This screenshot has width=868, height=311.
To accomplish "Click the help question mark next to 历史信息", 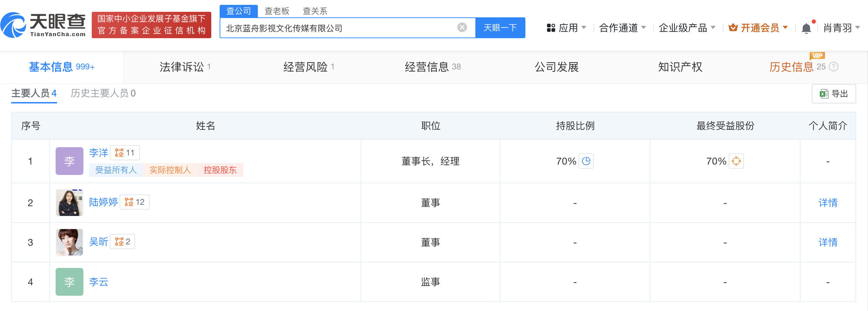I will click(x=834, y=67).
